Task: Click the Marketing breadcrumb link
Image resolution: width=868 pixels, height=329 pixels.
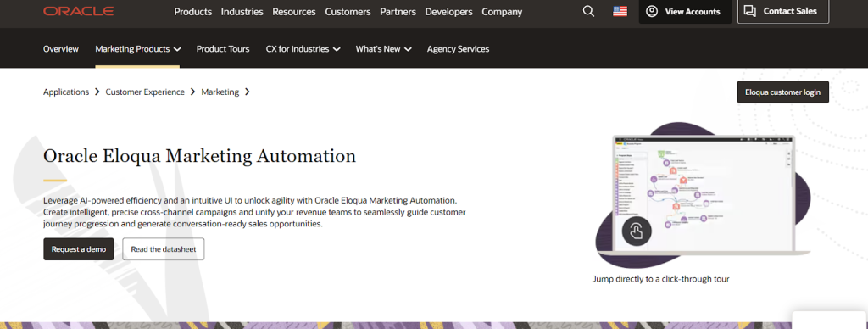Action: pos(220,92)
